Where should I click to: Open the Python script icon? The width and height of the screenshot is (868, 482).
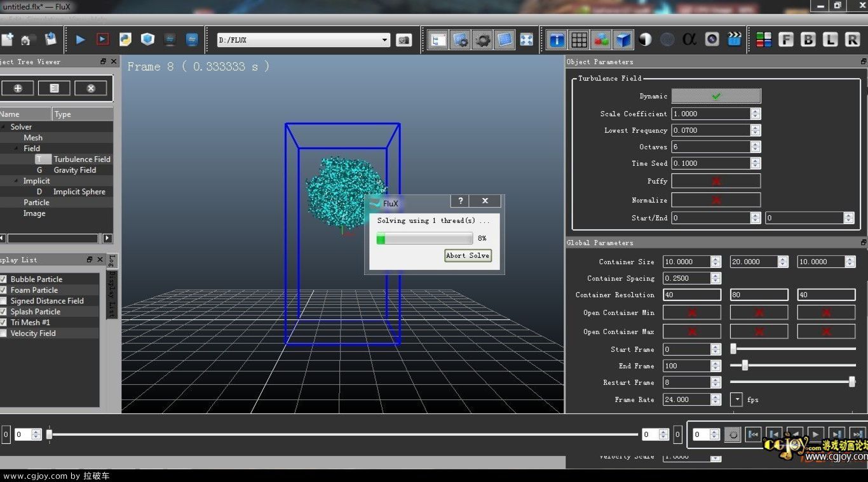coord(125,39)
